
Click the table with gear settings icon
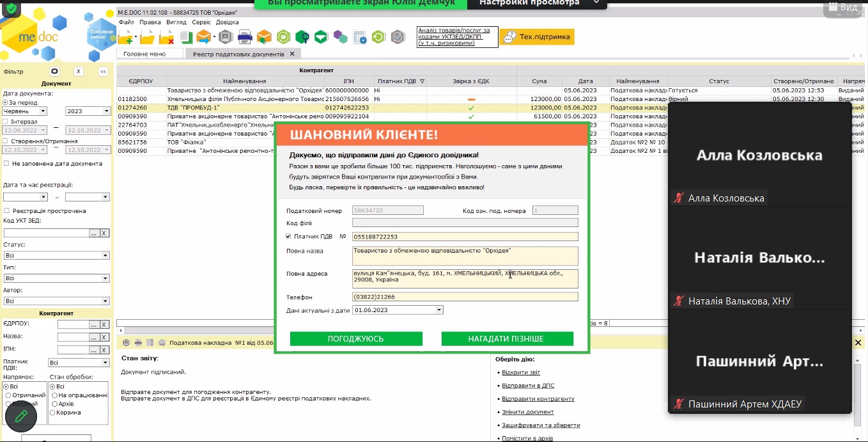tap(360, 37)
